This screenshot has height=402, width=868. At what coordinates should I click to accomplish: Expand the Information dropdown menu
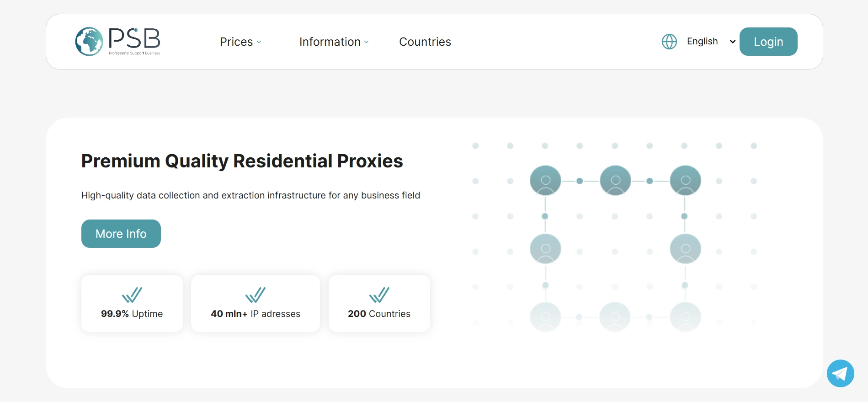(334, 42)
